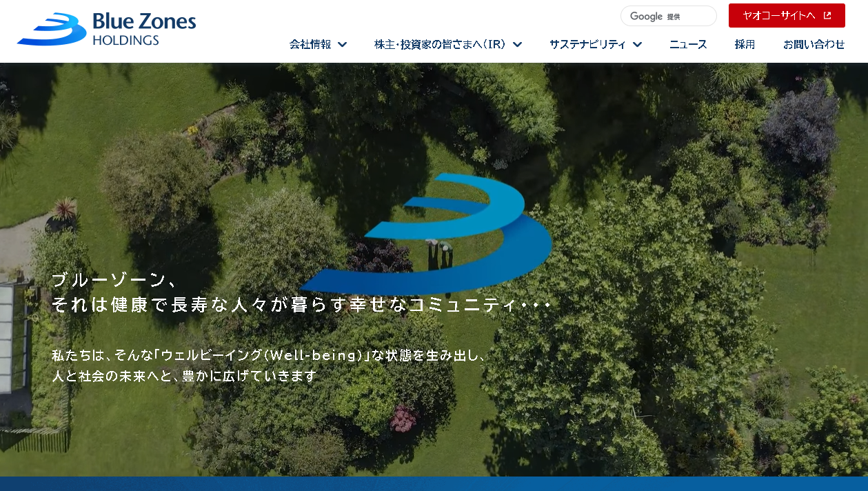Viewport: 868px width, 491px height.
Task: Expand the chevron beside 株主・投資家の皆さまへ(IR)
Action: [518, 45]
